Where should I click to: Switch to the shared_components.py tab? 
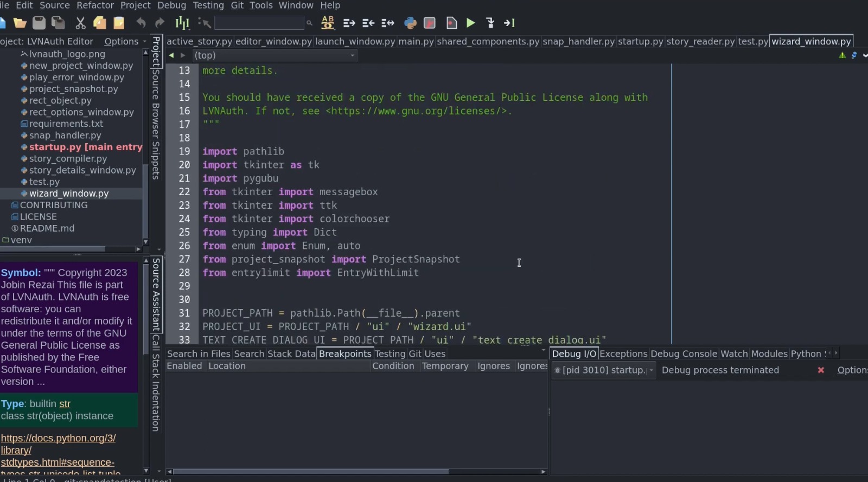click(488, 41)
